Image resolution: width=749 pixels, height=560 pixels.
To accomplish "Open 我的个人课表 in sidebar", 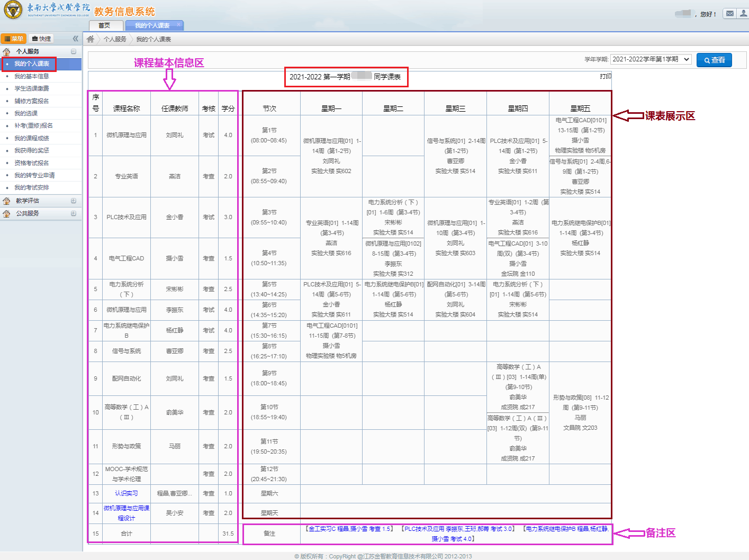I will tap(32, 64).
